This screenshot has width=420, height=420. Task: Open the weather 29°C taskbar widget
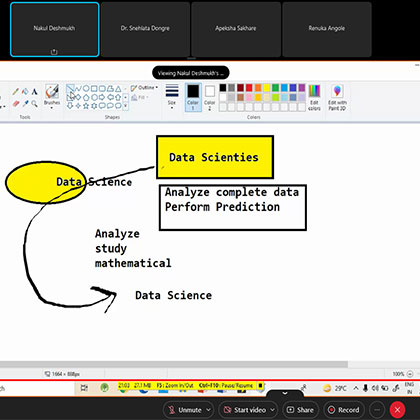tap(335, 388)
